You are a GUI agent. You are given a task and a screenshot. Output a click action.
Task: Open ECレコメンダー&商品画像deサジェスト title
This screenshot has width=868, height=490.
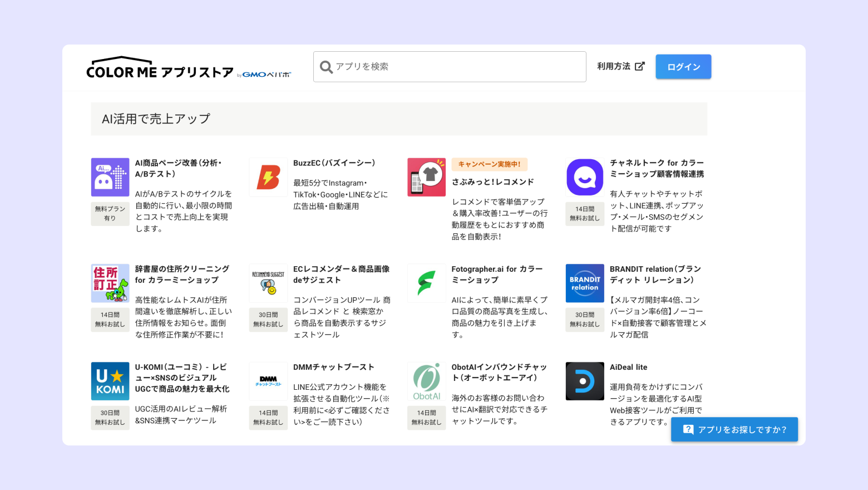[342, 274]
